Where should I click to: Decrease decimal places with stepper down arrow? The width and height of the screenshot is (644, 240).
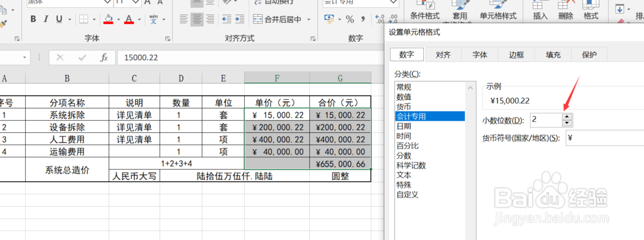click(567, 123)
